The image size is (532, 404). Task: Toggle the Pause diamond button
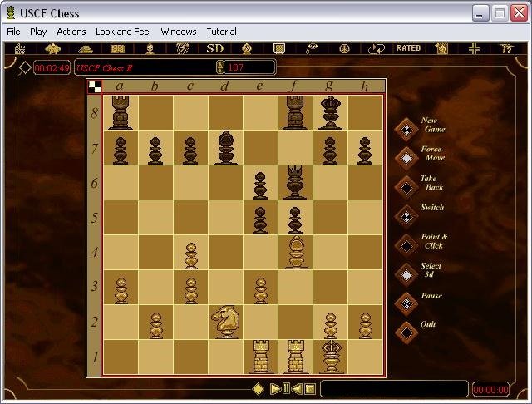point(406,302)
